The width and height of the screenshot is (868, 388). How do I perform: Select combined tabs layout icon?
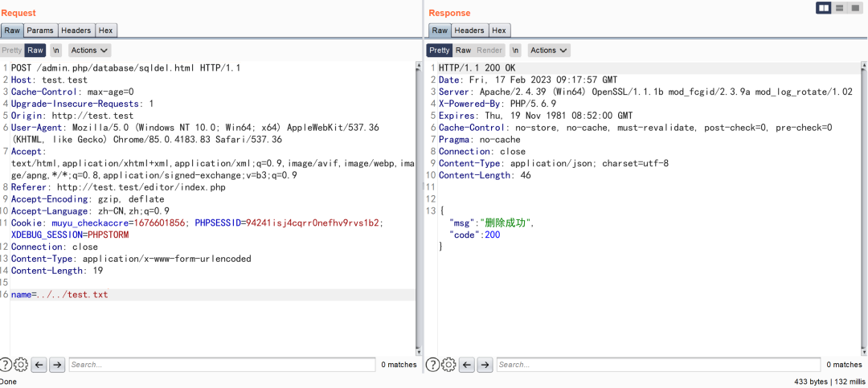coord(854,7)
